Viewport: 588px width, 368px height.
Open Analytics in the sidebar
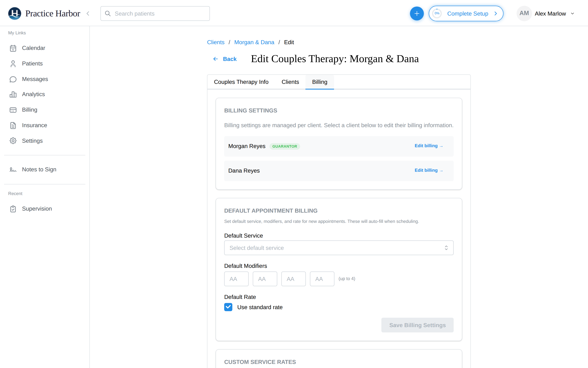(33, 94)
